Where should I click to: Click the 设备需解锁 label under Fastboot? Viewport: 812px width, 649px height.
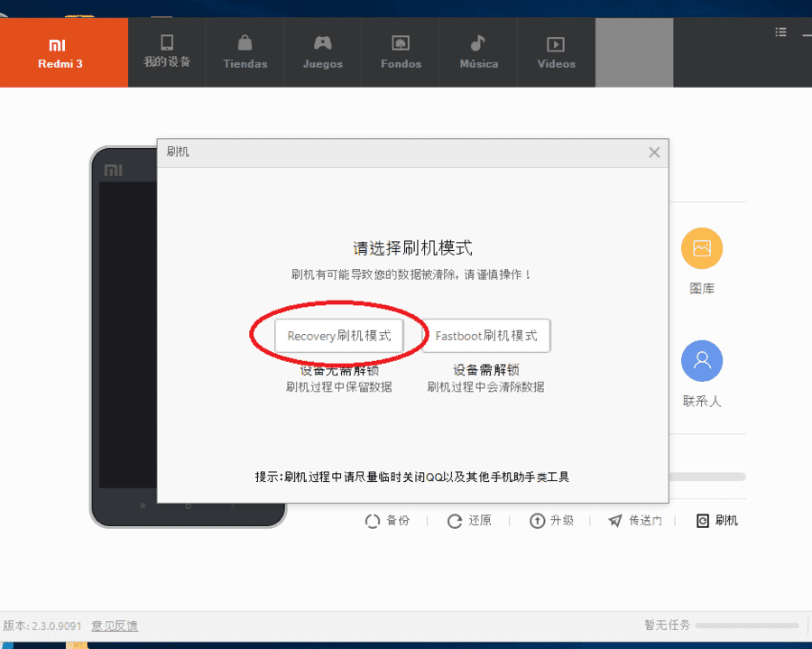click(x=485, y=370)
